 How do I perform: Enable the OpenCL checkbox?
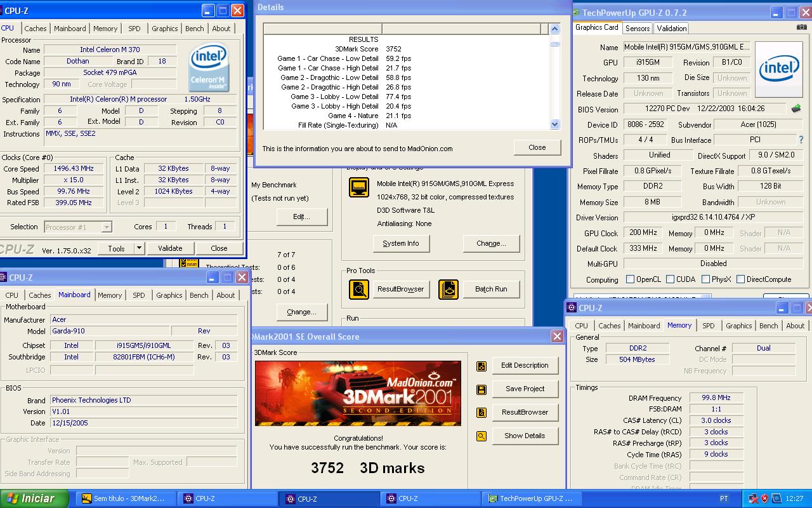(x=630, y=279)
